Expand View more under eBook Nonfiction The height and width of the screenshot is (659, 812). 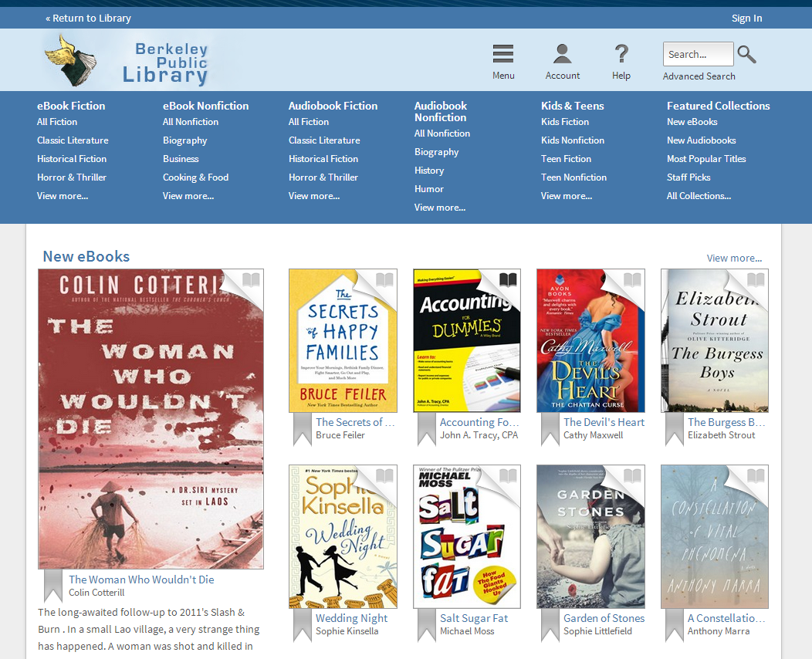(188, 196)
